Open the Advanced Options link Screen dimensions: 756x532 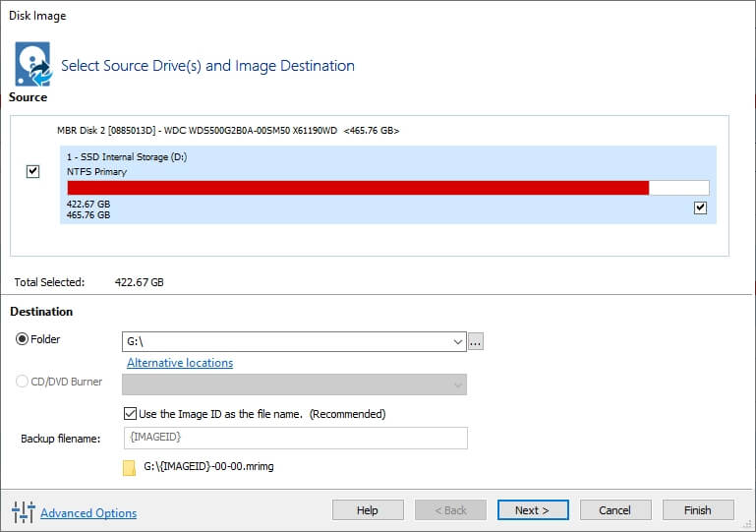88,512
